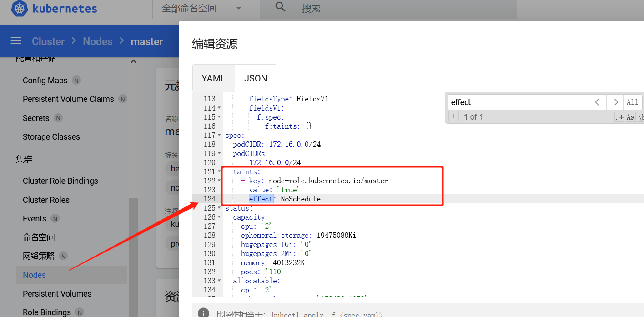
Task: Click the N badge beside Config Maps
Action: pyautogui.click(x=75, y=81)
